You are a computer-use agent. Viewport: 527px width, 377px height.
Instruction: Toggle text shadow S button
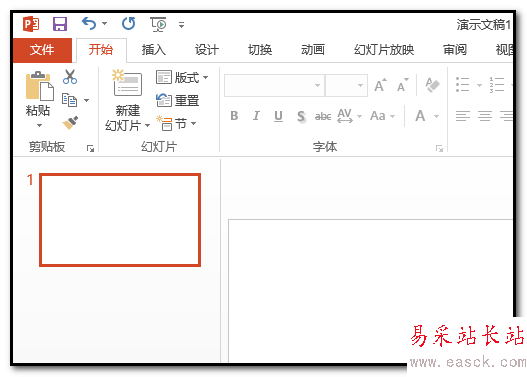(301, 117)
